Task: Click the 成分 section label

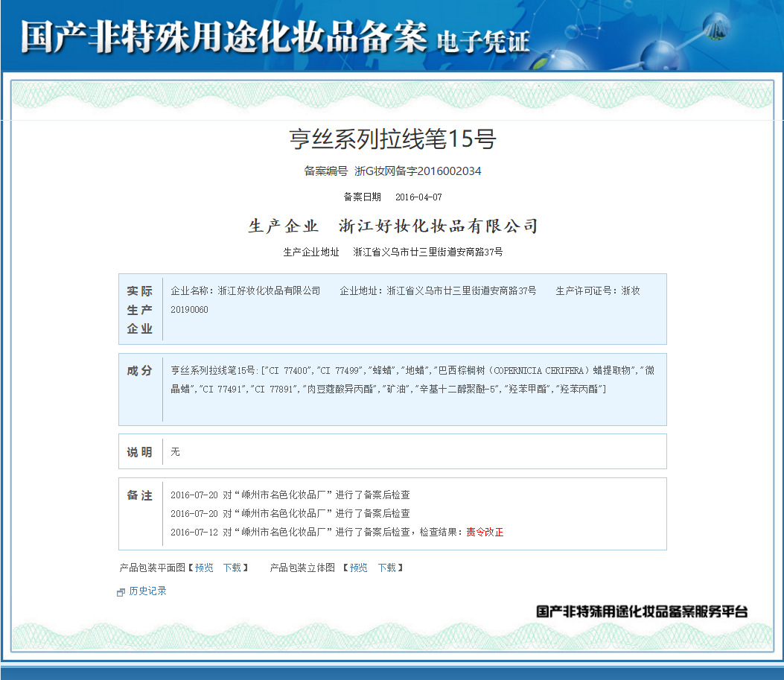Action: coord(139,370)
